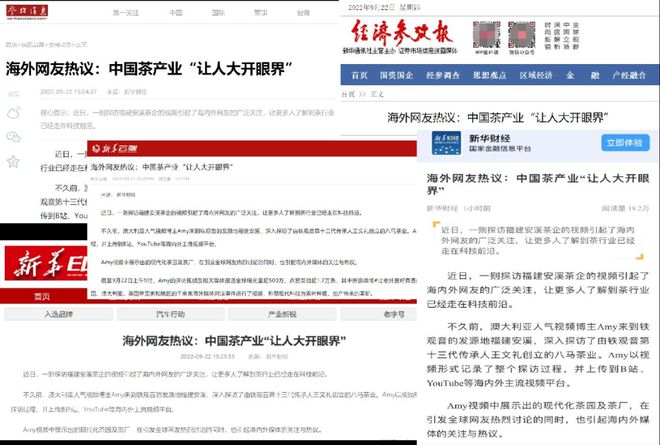Open 台湾 section in 参考消息 navigation
The height and width of the screenshot is (445, 660).
pyautogui.click(x=303, y=13)
